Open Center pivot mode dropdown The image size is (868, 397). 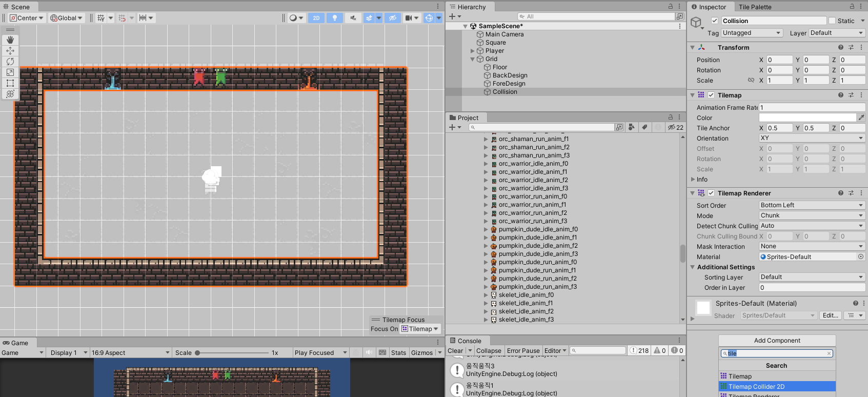click(27, 18)
